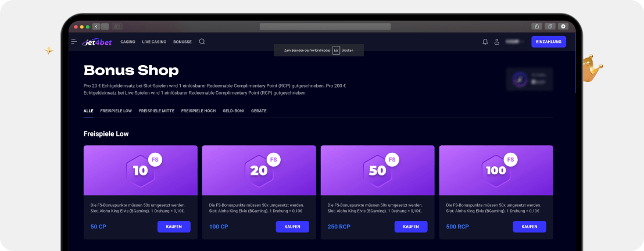Screen dimensions: 644x251
Task: Go to Live Casino section
Action: click(x=154, y=42)
